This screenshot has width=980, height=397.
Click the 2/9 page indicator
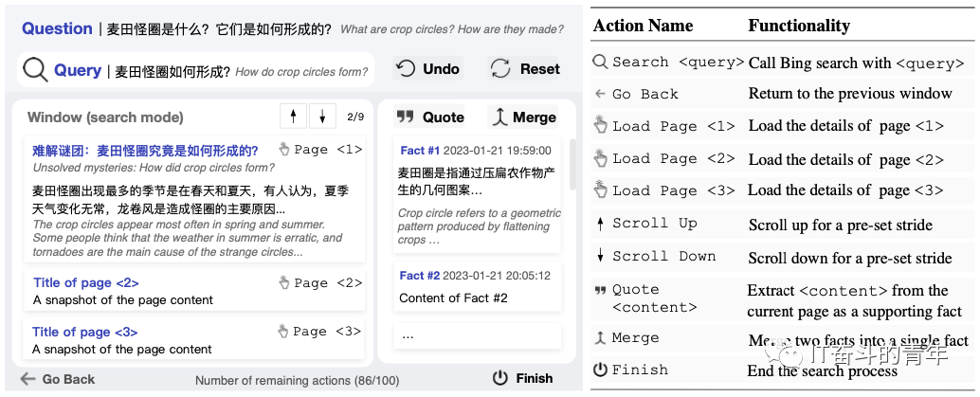355,117
